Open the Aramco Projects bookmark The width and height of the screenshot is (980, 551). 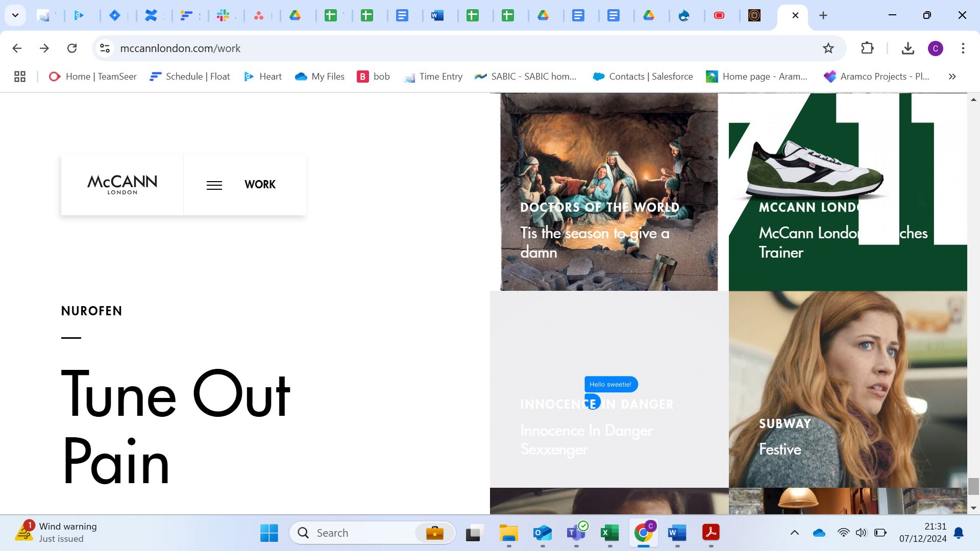click(876, 77)
